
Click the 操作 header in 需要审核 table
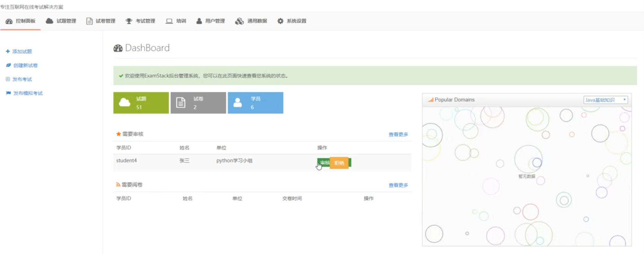[x=322, y=148]
